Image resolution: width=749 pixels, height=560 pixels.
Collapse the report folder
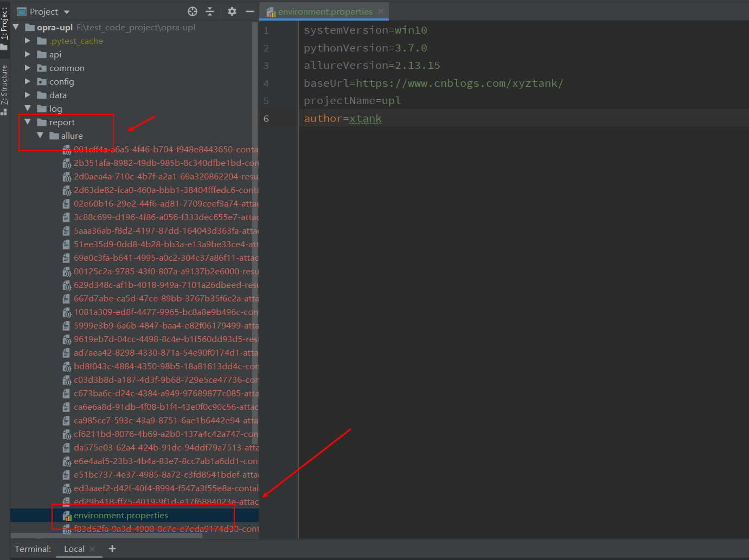[x=28, y=122]
